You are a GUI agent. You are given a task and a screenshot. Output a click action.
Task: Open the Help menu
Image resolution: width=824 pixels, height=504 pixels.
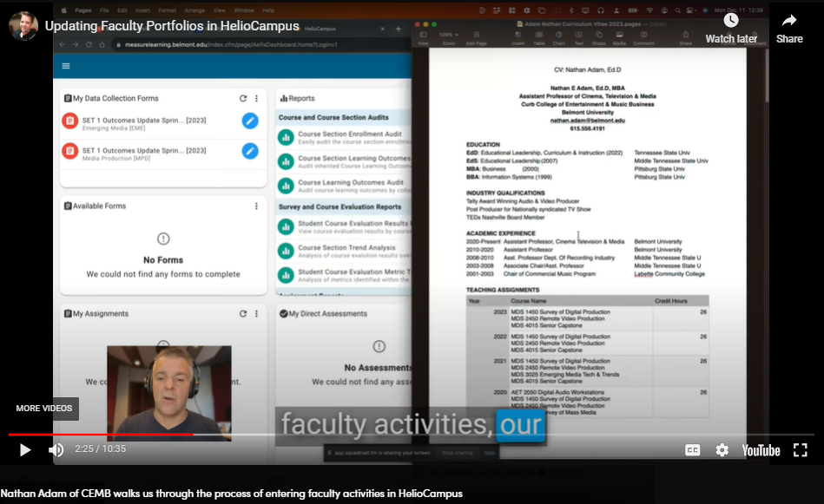point(268,10)
